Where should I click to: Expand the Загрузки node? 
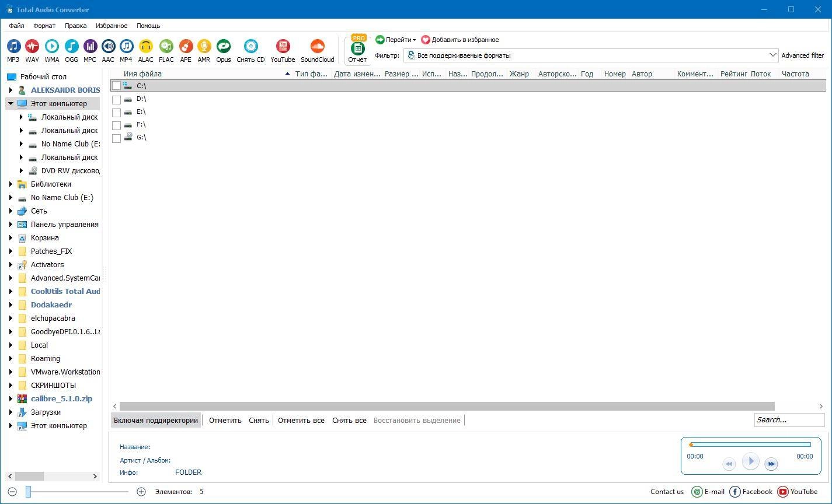[x=11, y=412]
